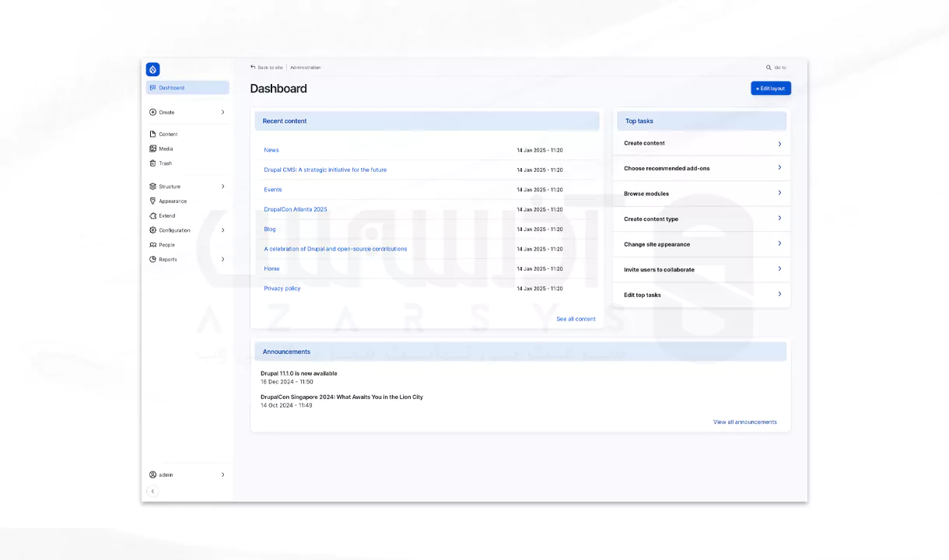Open DrupalCon Singapore 2024 announcement
Image resolution: width=949 pixels, height=560 pixels.
click(x=341, y=397)
